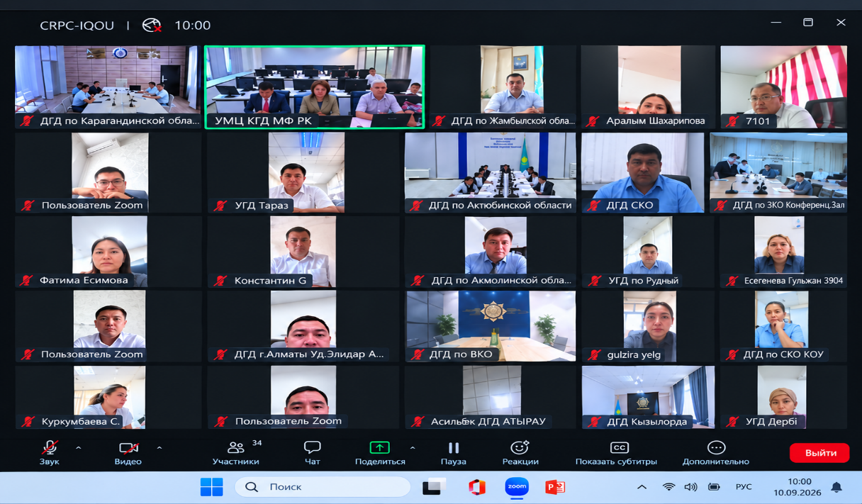The width and height of the screenshot is (862, 504).
Task: Switch the РУС keyboard language indicator
Action: [x=744, y=487]
